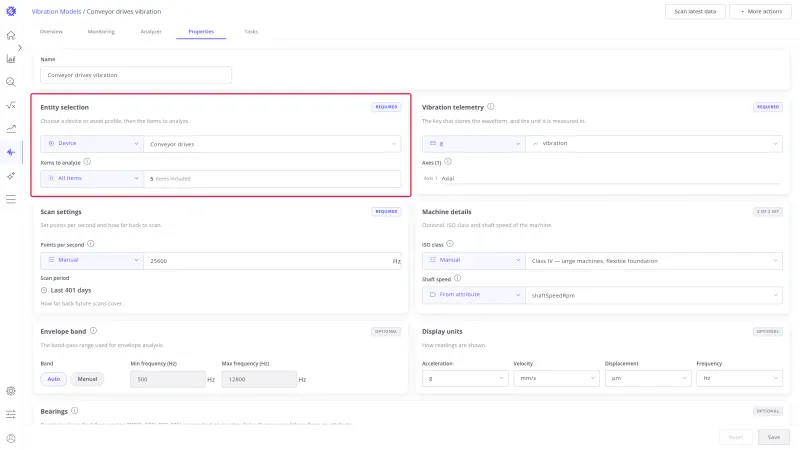Open the magnifier search icon in sidebar
Screen dimensions: 800x450
(11, 82)
